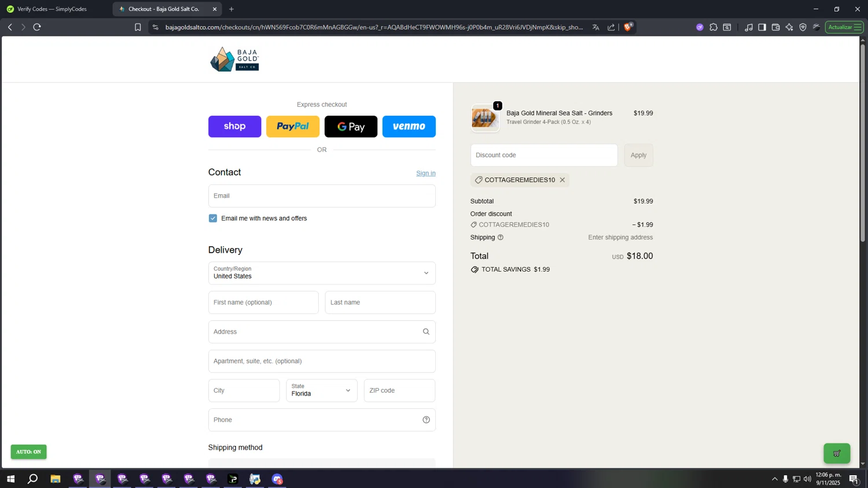Show hidden system tray icons
Screen dimensions: 868x488
coord(775,479)
